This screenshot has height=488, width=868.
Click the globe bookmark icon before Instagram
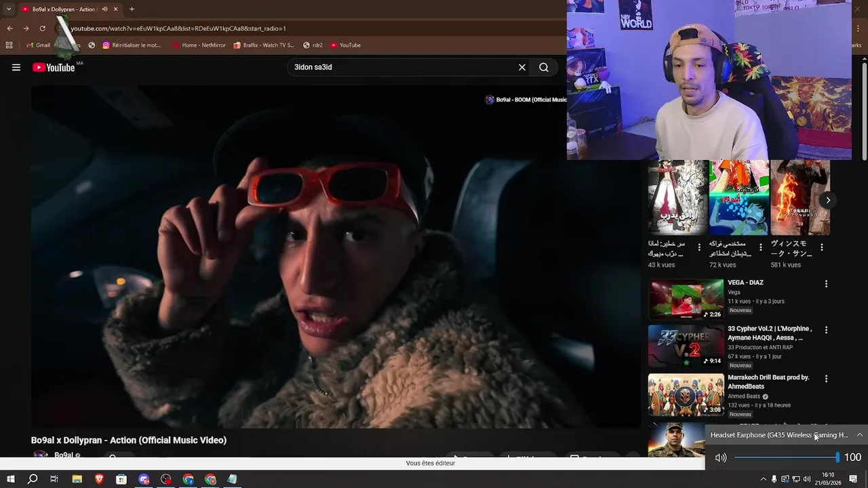(x=92, y=45)
